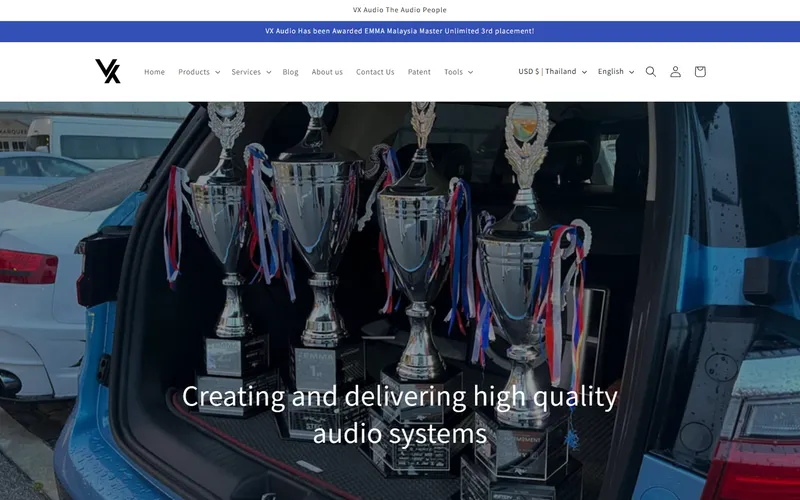Open the Contact Us page
The height and width of the screenshot is (500, 800).
click(375, 72)
